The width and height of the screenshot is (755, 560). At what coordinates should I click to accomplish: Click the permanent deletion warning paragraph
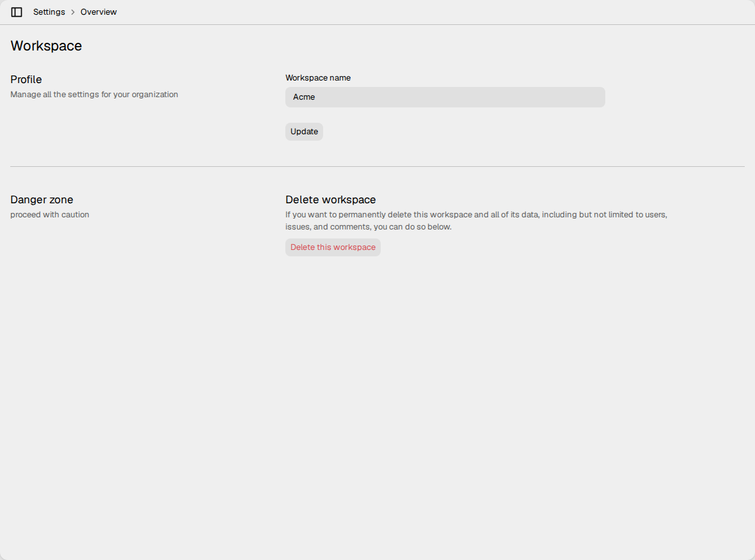(476, 221)
